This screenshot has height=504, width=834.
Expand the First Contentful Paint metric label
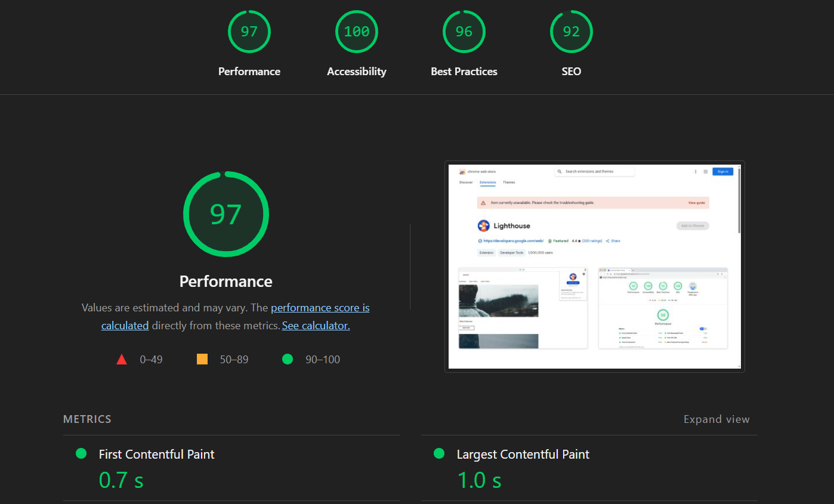(156, 454)
